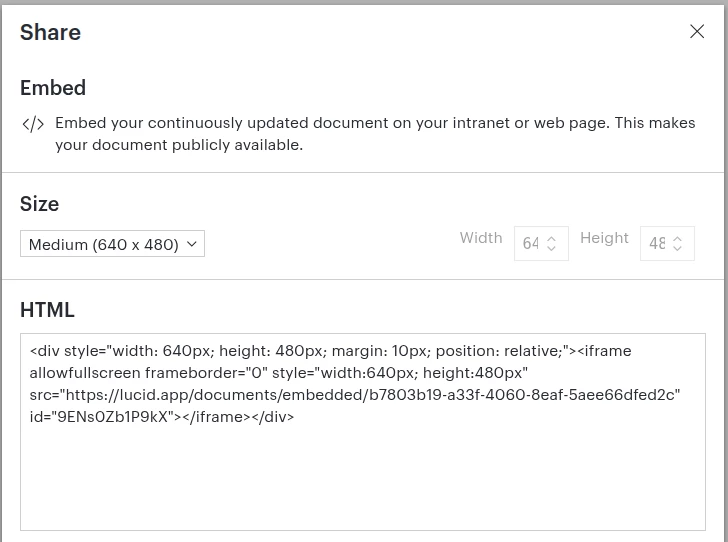Click the Height label
The image size is (728, 542).
pyautogui.click(x=604, y=238)
